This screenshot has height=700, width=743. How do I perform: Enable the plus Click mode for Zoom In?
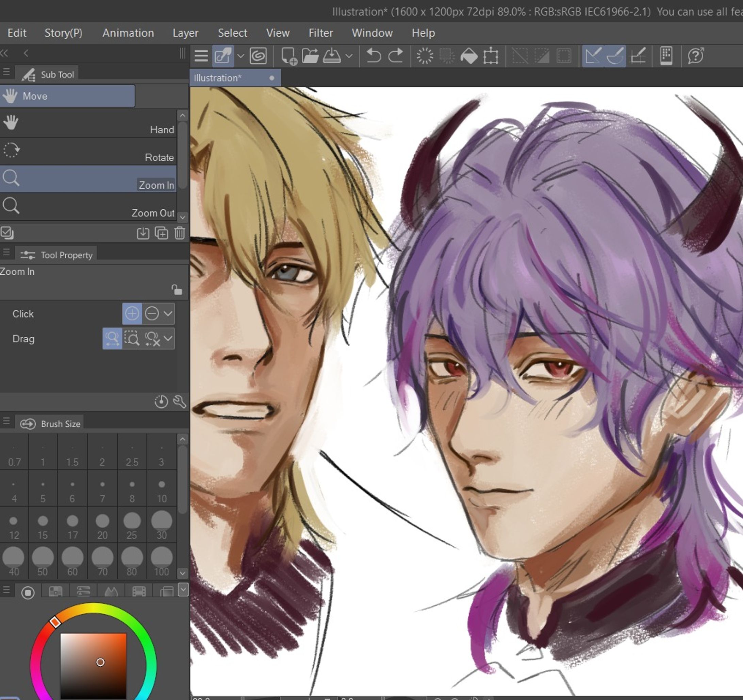132,313
